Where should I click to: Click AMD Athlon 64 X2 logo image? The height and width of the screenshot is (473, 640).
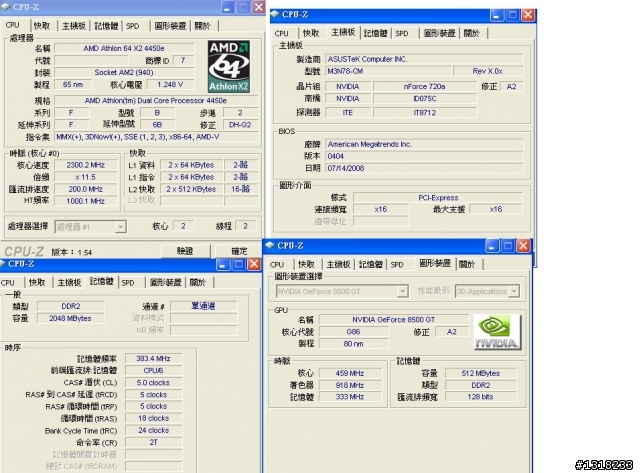[x=229, y=67]
